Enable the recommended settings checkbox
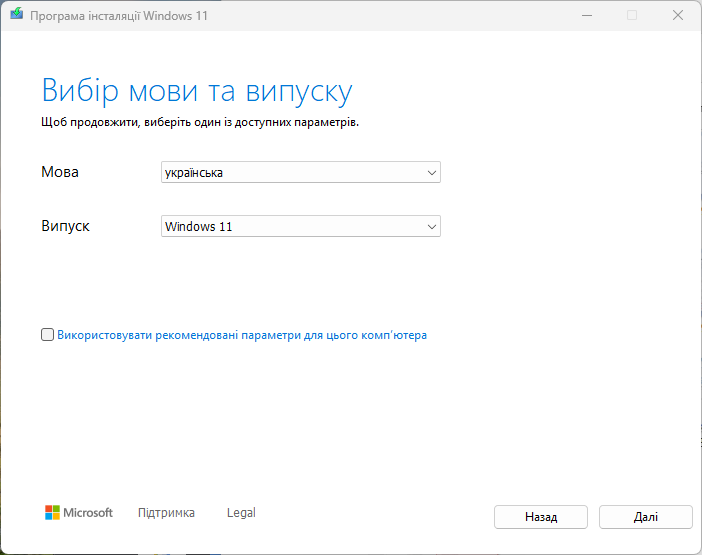 [48, 336]
